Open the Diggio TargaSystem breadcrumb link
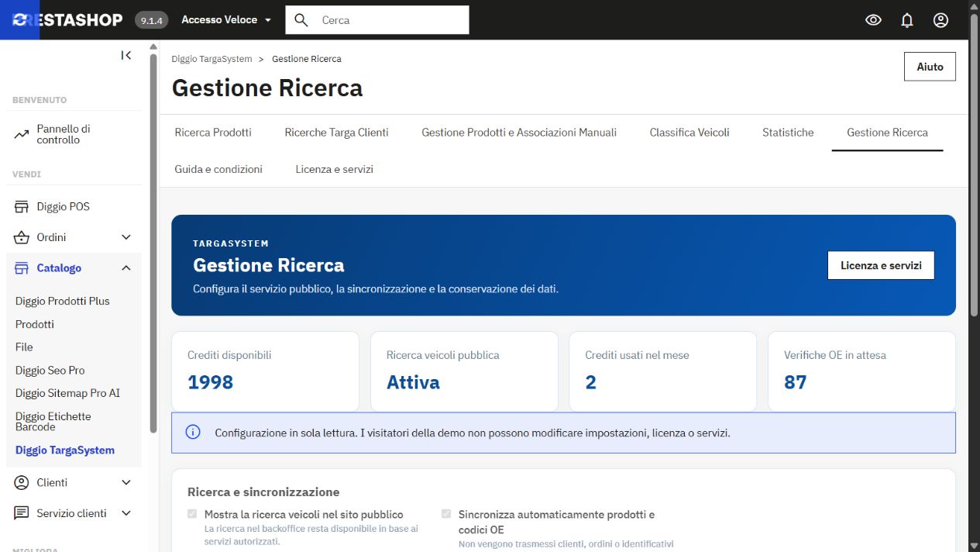Image resolution: width=980 pixels, height=552 pixels. (x=211, y=59)
